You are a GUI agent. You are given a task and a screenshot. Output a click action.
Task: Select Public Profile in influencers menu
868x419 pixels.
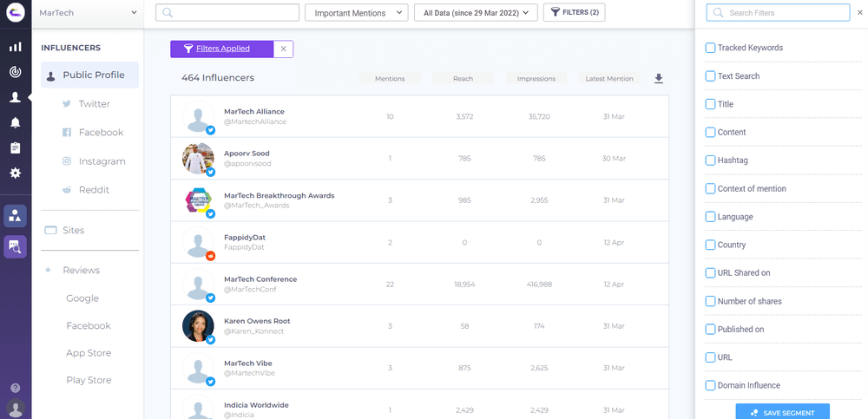(89, 75)
